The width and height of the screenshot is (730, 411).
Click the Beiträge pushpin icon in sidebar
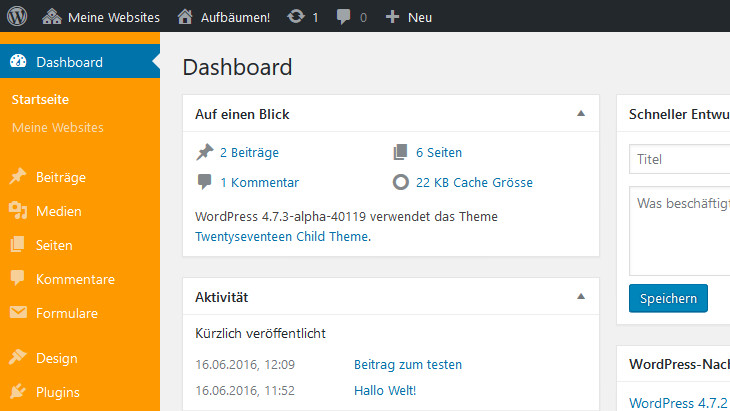tap(17, 177)
